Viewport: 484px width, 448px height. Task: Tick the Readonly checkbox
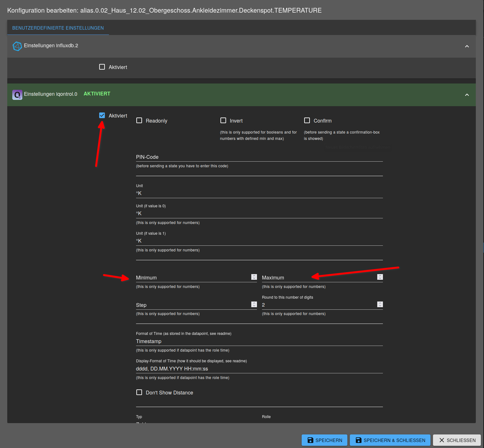(139, 120)
